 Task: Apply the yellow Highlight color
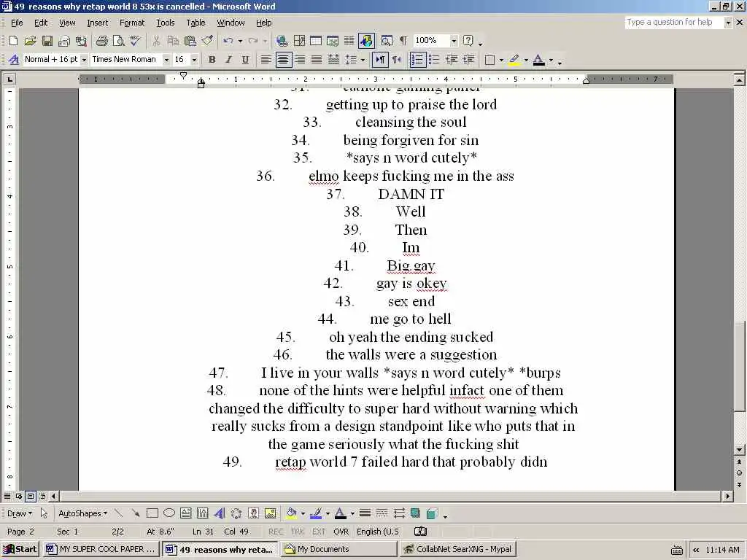(514, 60)
